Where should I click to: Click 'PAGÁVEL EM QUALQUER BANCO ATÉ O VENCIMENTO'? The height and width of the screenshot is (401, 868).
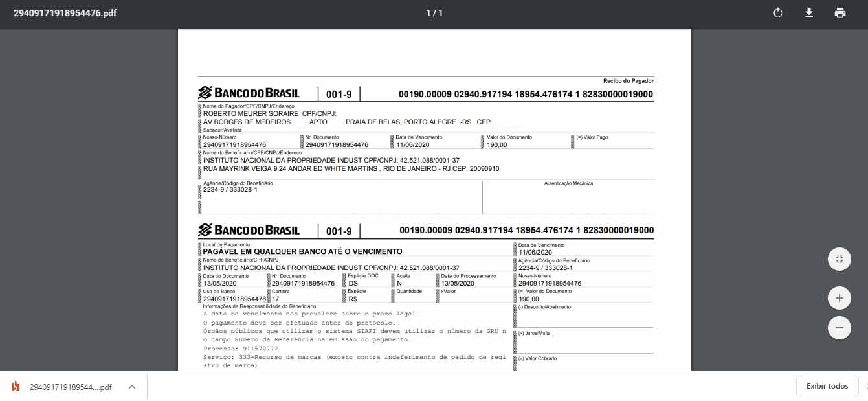point(302,251)
